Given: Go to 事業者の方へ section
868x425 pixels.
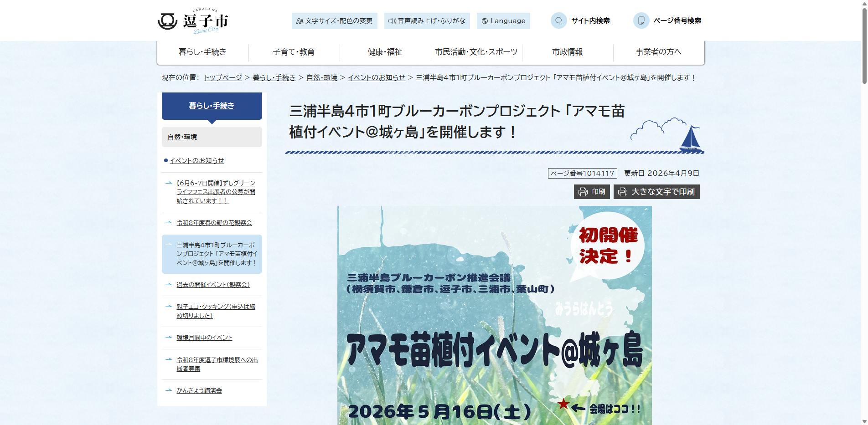Looking at the screenshot, I should 658,52.
